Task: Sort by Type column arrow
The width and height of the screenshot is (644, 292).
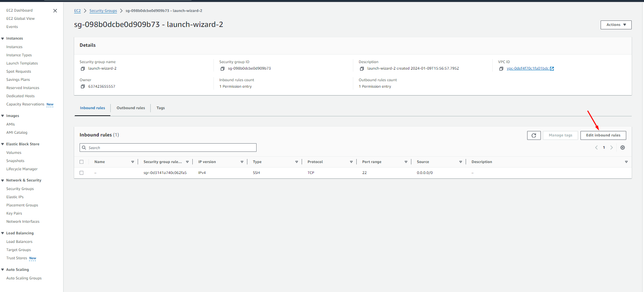Action: (297, 162)
